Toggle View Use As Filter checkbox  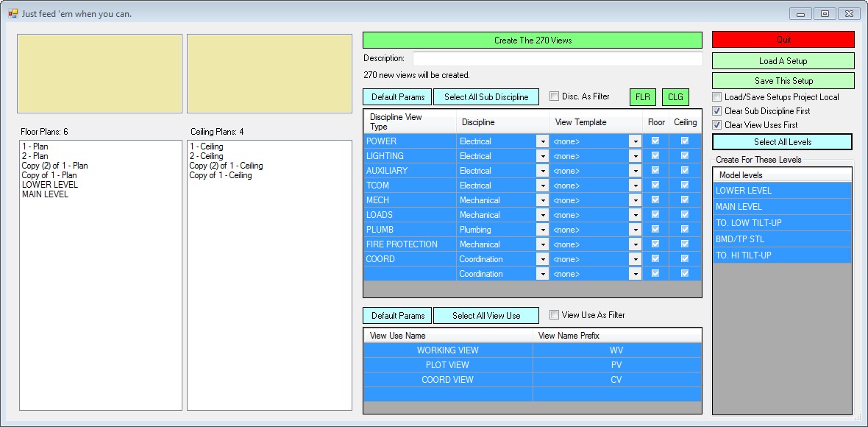click(554, 315)
